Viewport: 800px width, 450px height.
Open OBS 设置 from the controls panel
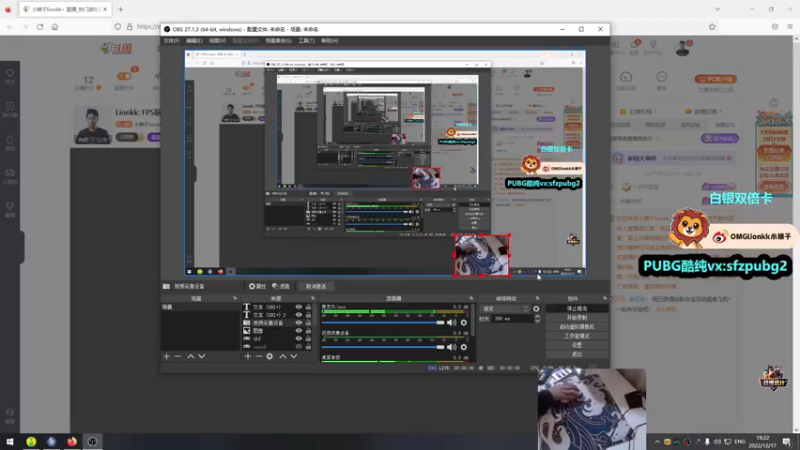point(577,345)
